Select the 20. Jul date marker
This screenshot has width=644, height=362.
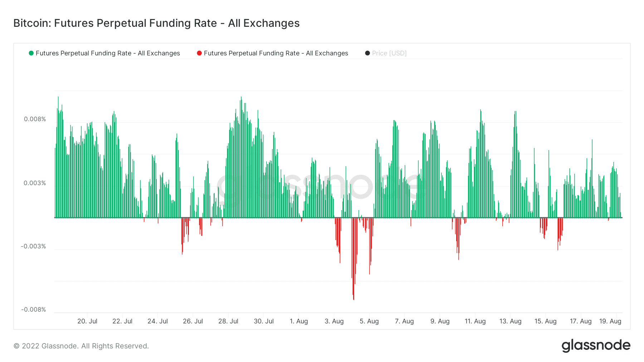pyautogui.click(x=87, y=321)
